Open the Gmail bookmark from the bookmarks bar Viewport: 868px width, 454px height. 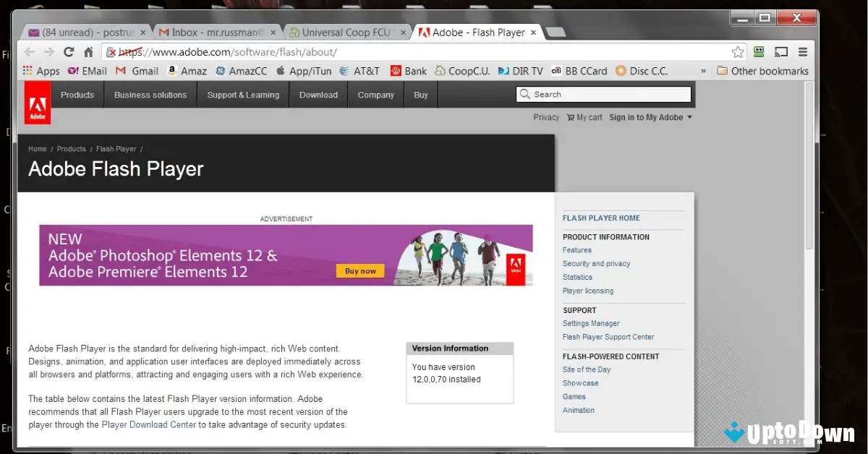(x=136, y=70)
